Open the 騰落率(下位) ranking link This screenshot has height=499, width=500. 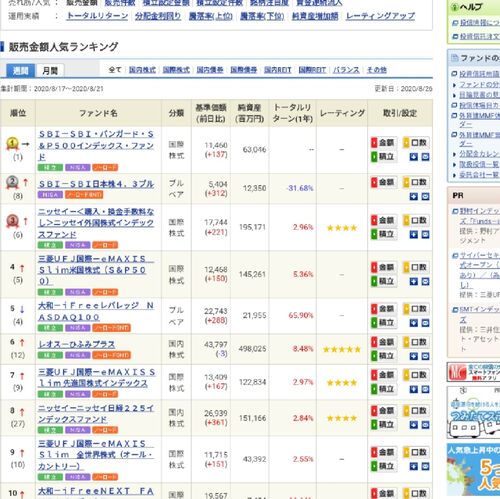pos(262,16)
